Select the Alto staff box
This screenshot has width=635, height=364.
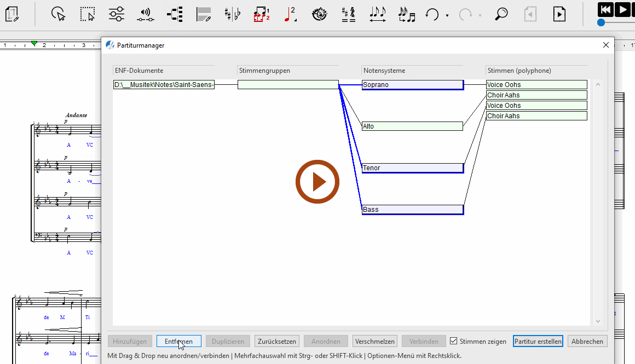pos(412,126)
